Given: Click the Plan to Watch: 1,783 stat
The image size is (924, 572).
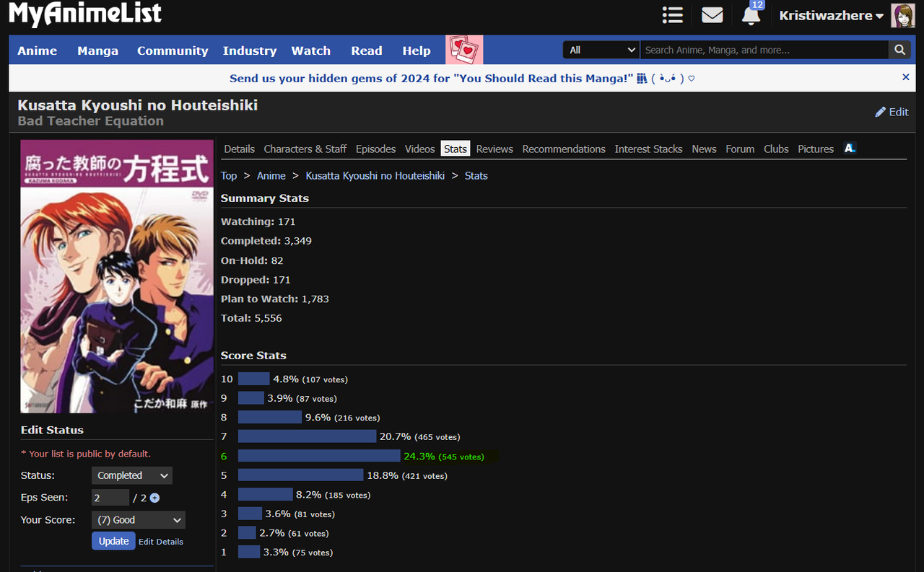Looking at the screenshot, I should tap(275, 299).
